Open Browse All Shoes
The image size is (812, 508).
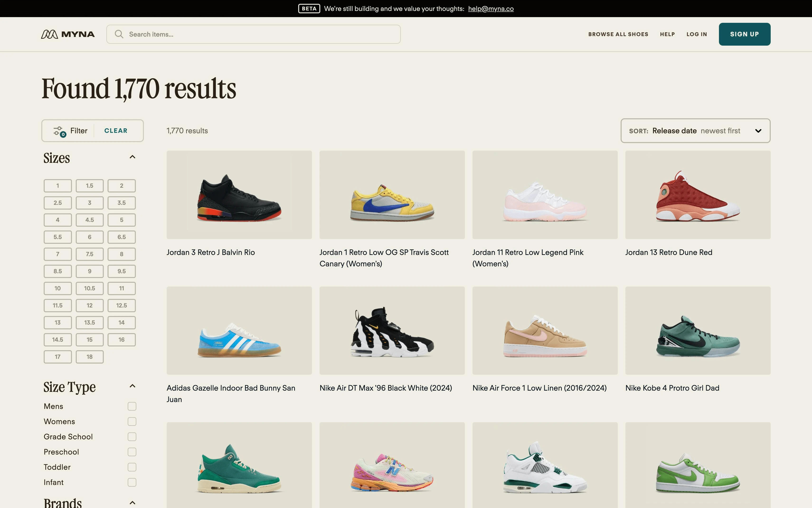pyautogui.click(x=618, y=34)
